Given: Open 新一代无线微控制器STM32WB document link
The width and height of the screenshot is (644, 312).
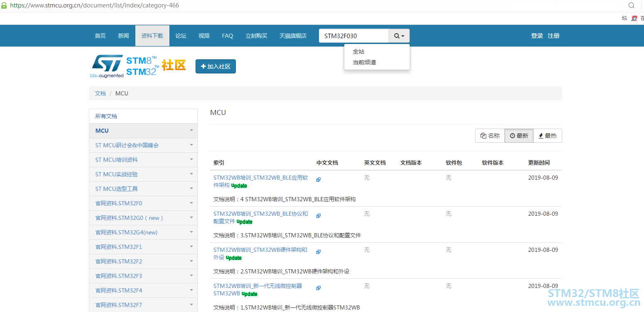Looking at the screenshot, I should (258, 290).
